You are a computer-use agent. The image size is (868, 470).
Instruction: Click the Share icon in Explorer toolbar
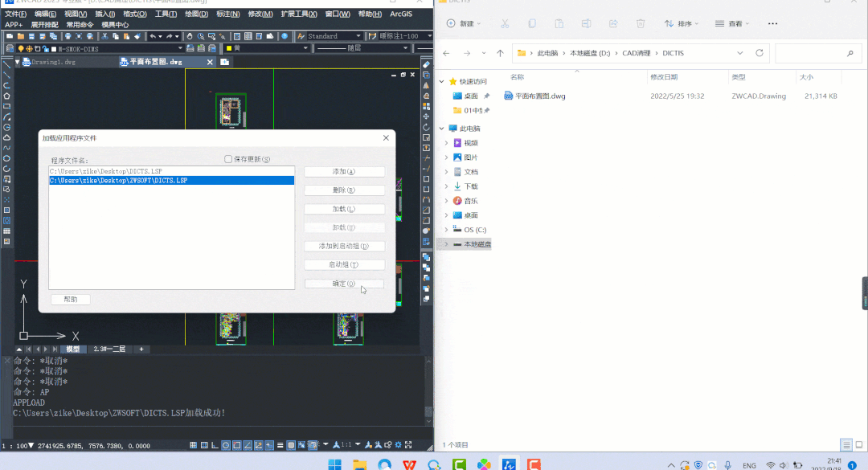point(612,23)
